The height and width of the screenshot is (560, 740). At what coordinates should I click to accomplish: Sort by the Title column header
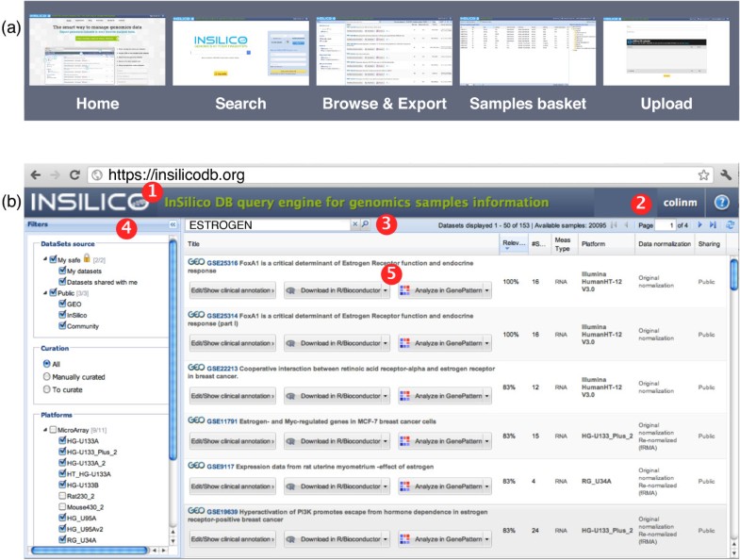342,244
